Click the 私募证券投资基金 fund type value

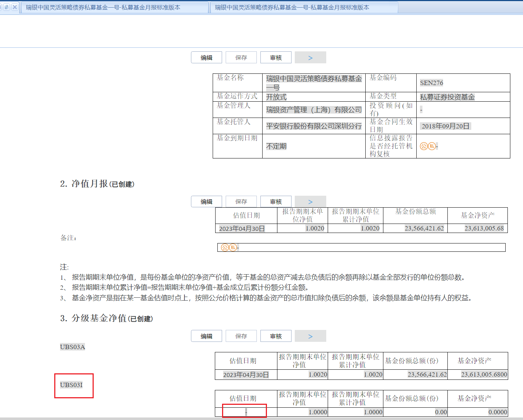click(x=447, y=97)
